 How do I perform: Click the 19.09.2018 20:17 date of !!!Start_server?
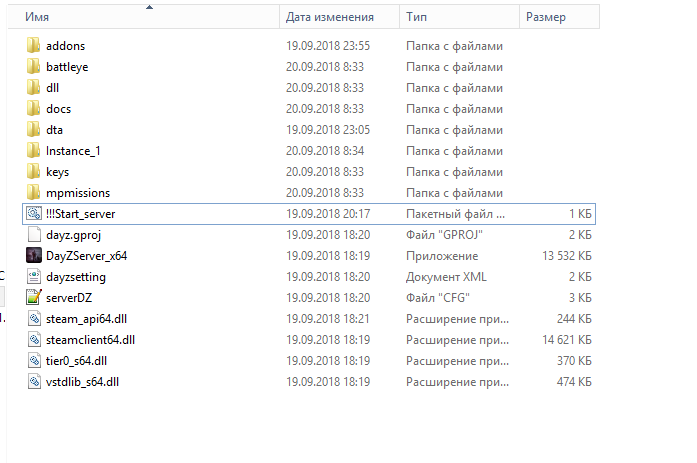(x=328, y=214)
